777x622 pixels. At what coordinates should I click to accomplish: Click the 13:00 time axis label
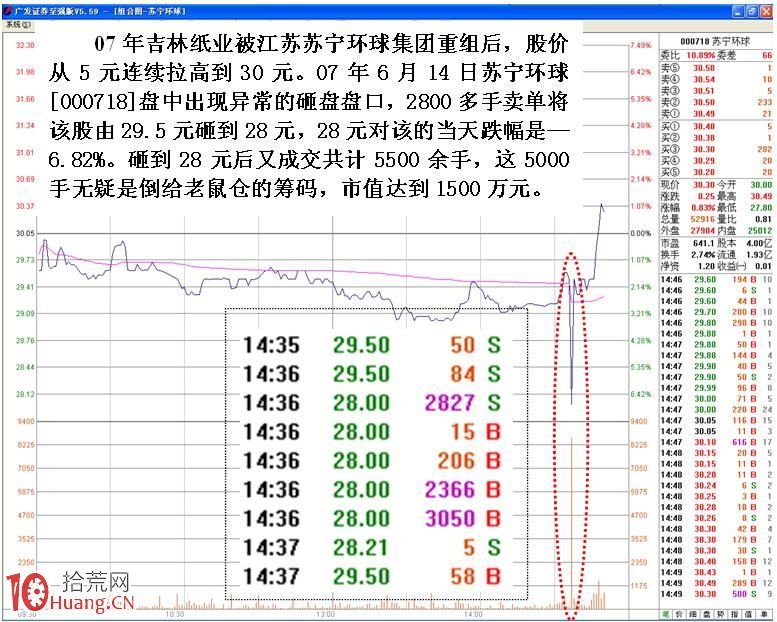pos(326,615)
